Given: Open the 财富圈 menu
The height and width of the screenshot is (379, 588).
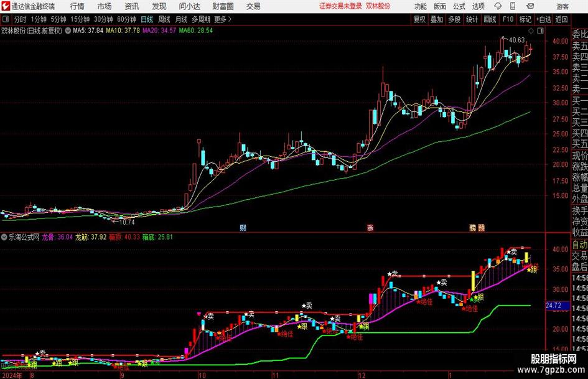Looking at the screenshot, I should coord(223,6).
